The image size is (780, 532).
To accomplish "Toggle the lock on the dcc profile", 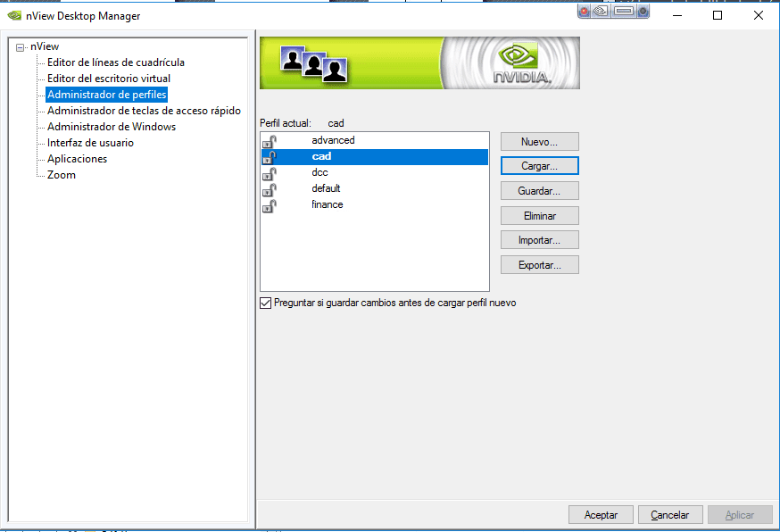I will tap(269, 172).
